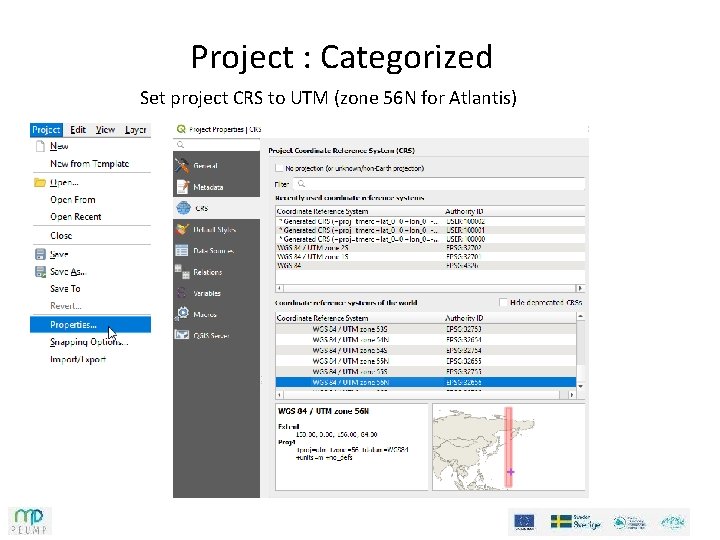Click recent list Coordinate Reference System header

click(322, 211)
